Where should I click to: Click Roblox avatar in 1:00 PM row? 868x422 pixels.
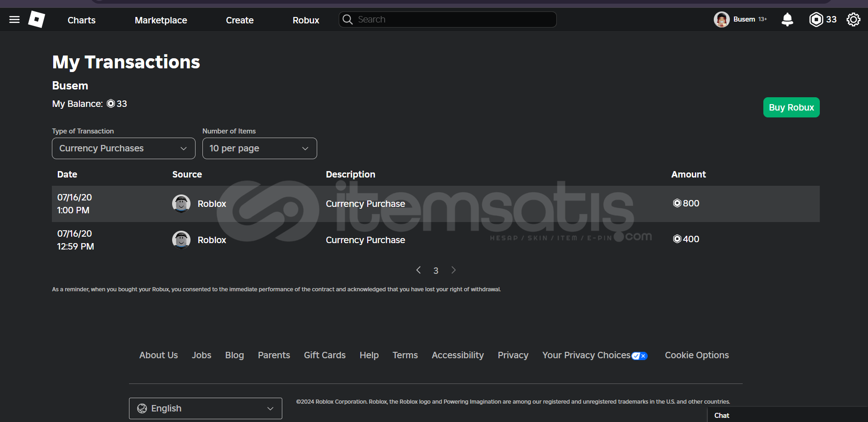181,204
